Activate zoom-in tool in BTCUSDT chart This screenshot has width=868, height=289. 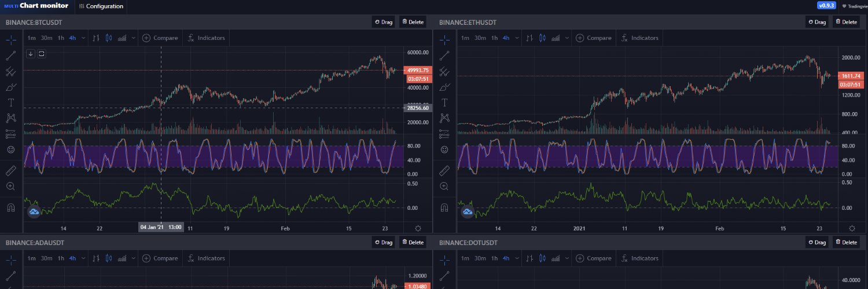coord(11,186)
